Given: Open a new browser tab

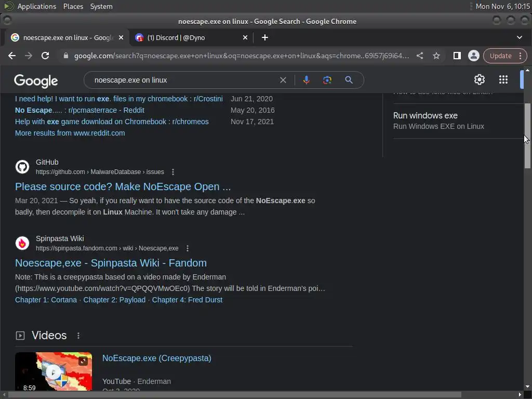Looking at the screenshot, I should 265,37.
